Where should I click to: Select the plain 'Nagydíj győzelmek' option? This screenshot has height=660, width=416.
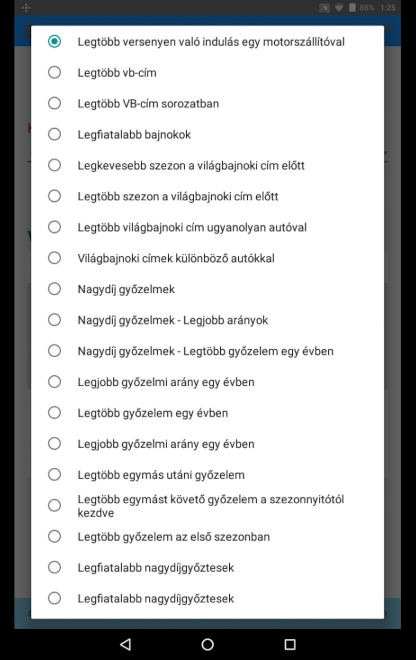click(x=208, y=289)
